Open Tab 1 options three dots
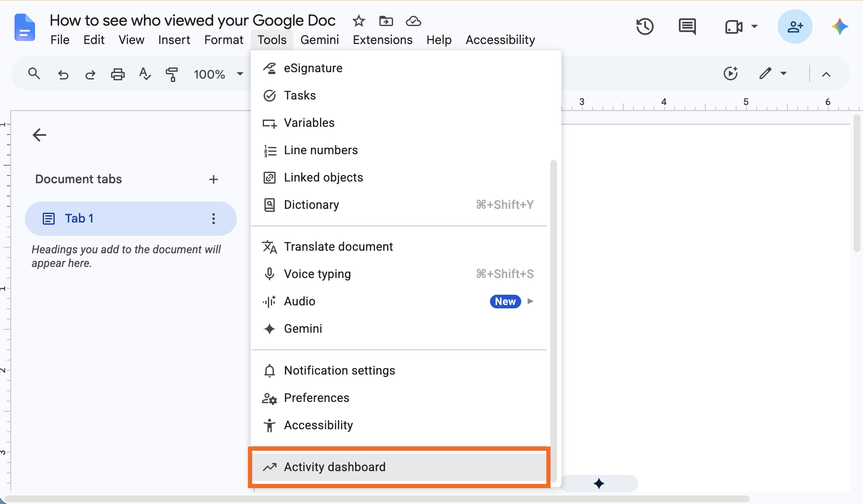The height and width of the screenshot is (504, 863). pos(214,219)
